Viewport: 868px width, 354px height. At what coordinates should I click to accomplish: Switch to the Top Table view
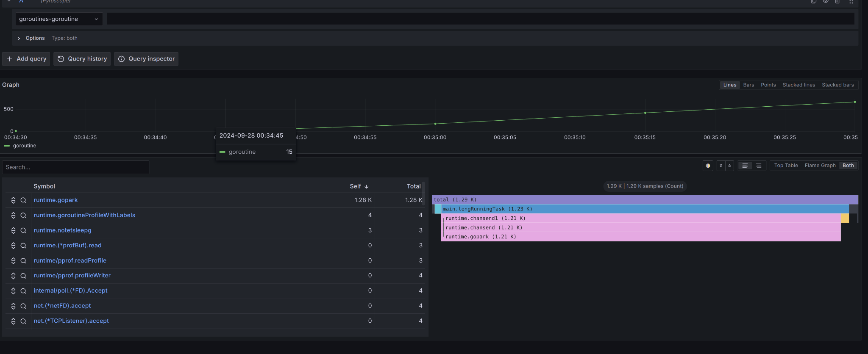[786, 166]
